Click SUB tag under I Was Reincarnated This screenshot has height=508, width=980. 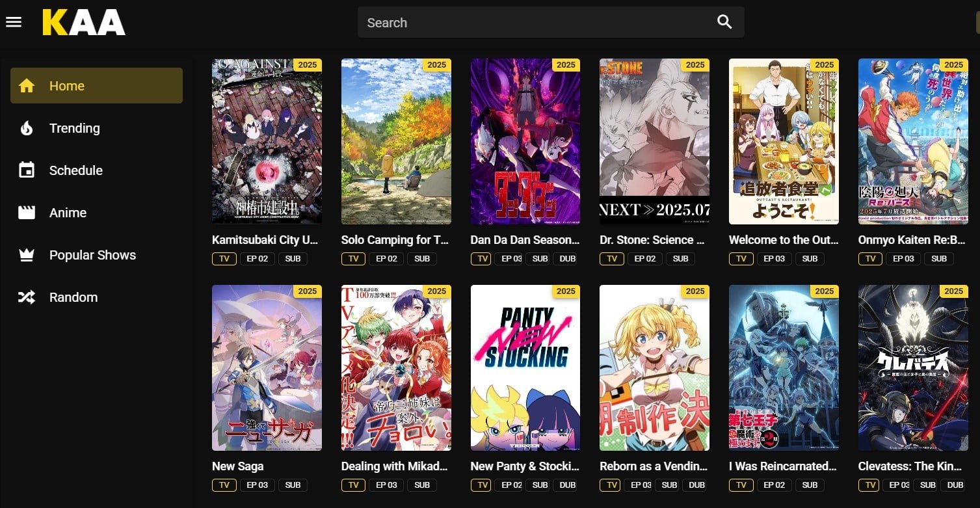(810, 485)
